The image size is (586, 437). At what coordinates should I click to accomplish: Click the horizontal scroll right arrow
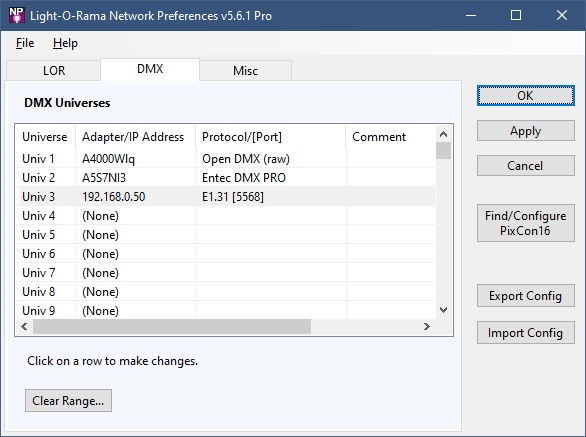pyautogui.click(x=427, y=327)
